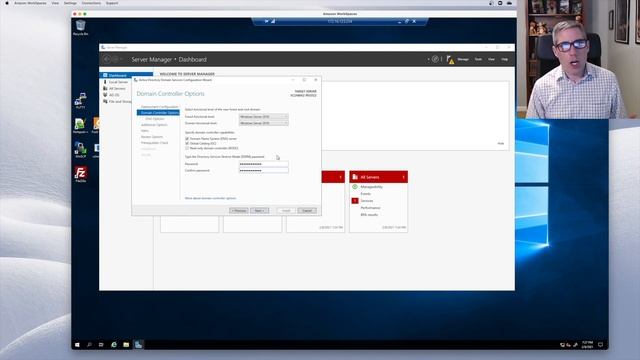Screen dimensions: 640x360
Task: Select All Servers in sidebar
Action: click(117, 89)
